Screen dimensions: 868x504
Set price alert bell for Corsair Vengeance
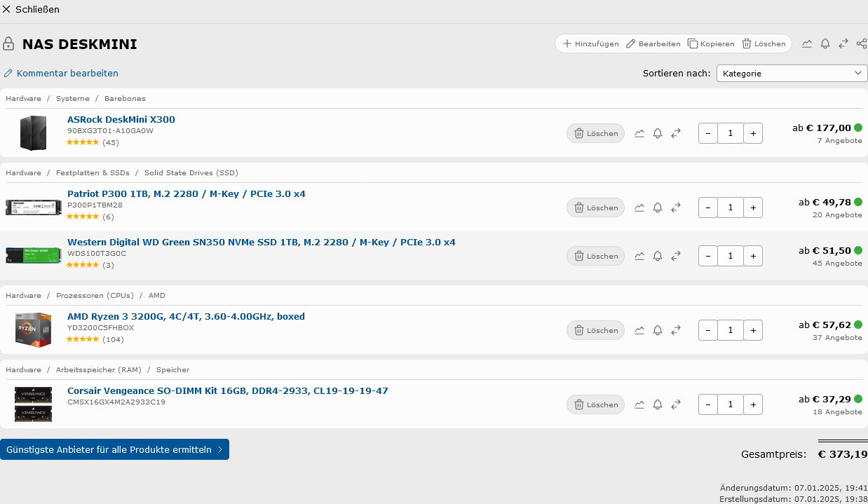tap(658, 404)
